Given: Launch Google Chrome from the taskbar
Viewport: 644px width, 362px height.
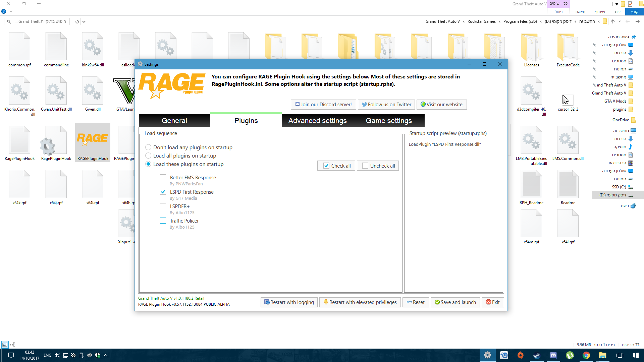Looking at the screenshot, I should pyautogui.click(x=586, y=355).
